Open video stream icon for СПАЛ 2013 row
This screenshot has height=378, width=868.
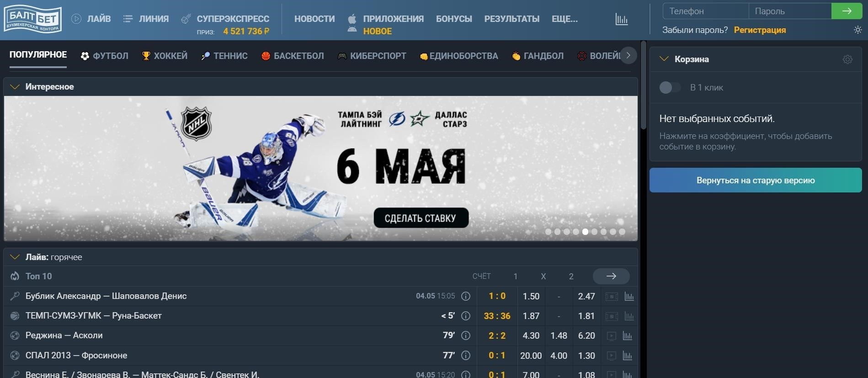[x=611, y=356]
